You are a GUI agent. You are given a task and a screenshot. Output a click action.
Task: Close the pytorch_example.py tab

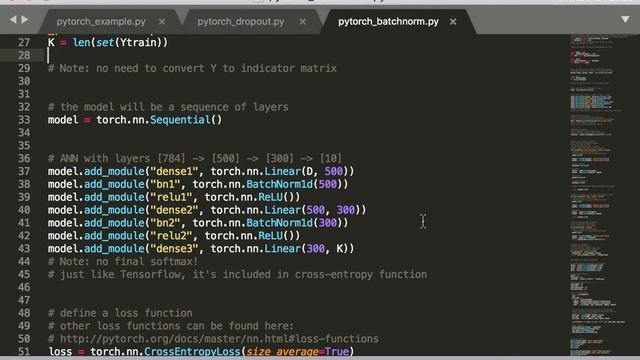pyautogui.click(x=162, y=22)
